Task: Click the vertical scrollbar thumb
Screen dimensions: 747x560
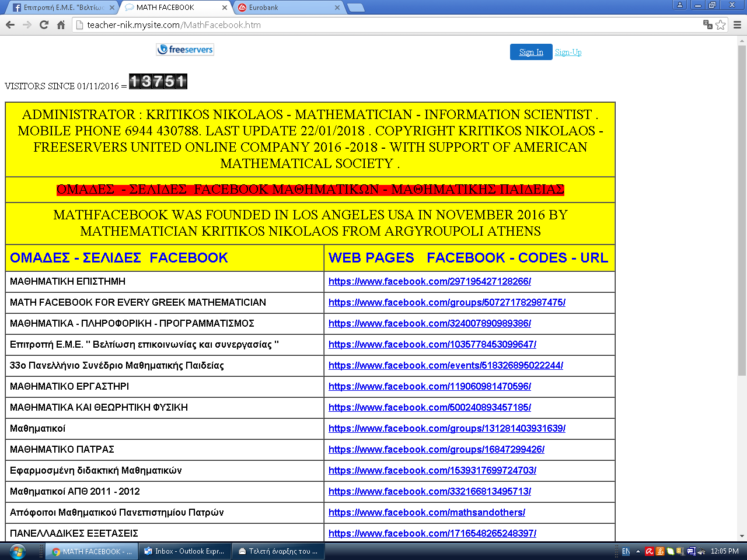Action: pos(742,210)
